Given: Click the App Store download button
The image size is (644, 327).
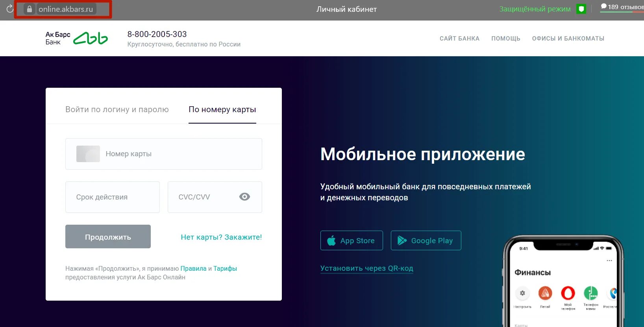Looking at the screenshot, I should (x=352, y=240).
